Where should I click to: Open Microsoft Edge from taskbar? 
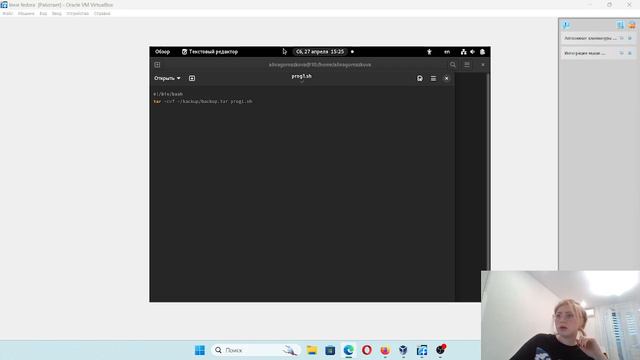[x=349, y=350]
